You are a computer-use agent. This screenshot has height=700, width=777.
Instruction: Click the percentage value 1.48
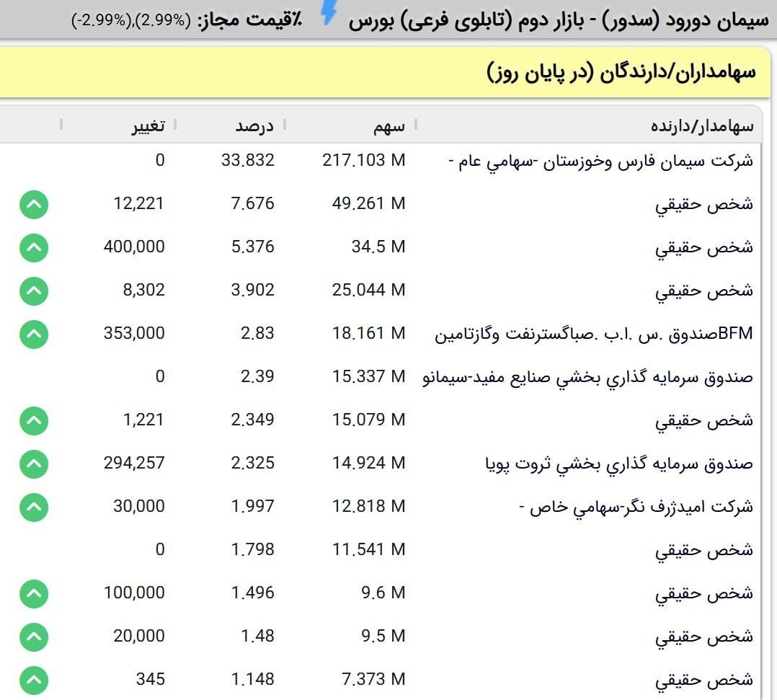tap(258, 636)
